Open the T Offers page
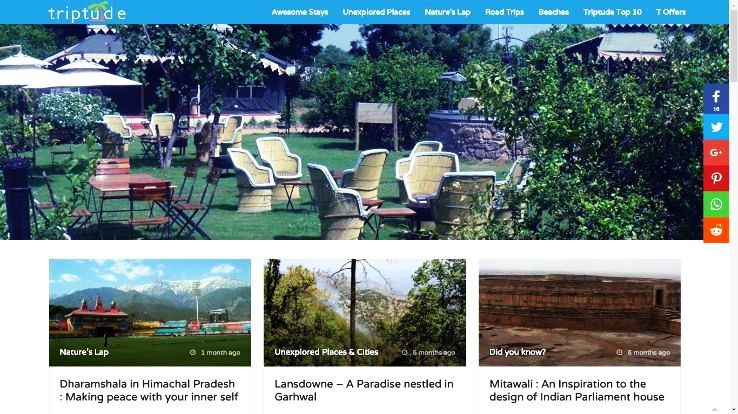Screen dimensions: 738x414 coord(671,12)
